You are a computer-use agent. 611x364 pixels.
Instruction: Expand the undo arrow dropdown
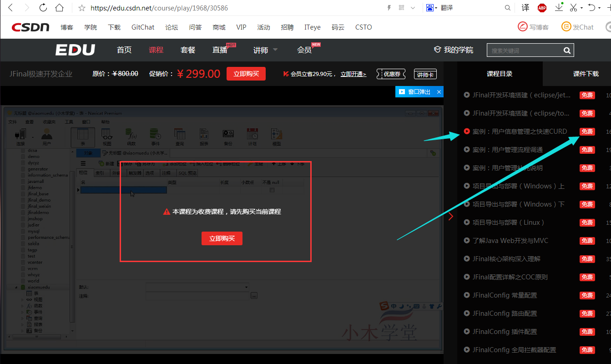(600, 8)
